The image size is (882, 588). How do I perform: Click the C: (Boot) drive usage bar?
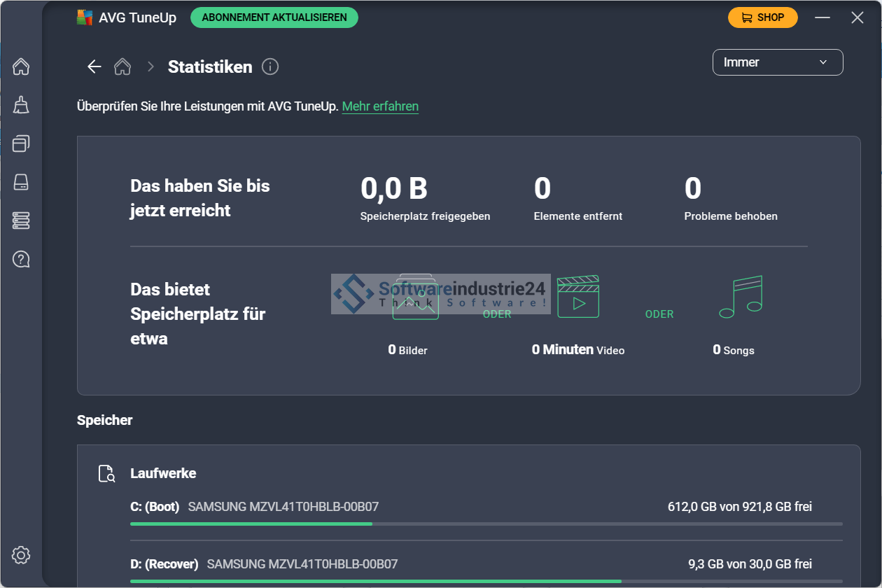(x=486, y=524)
